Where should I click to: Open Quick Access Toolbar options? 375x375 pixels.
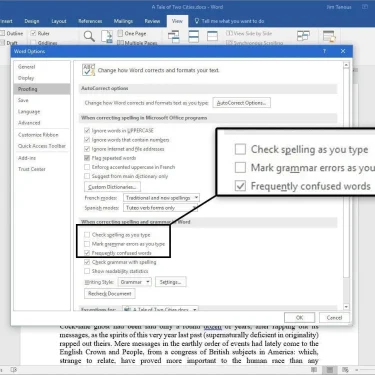(x=42, y=146)
